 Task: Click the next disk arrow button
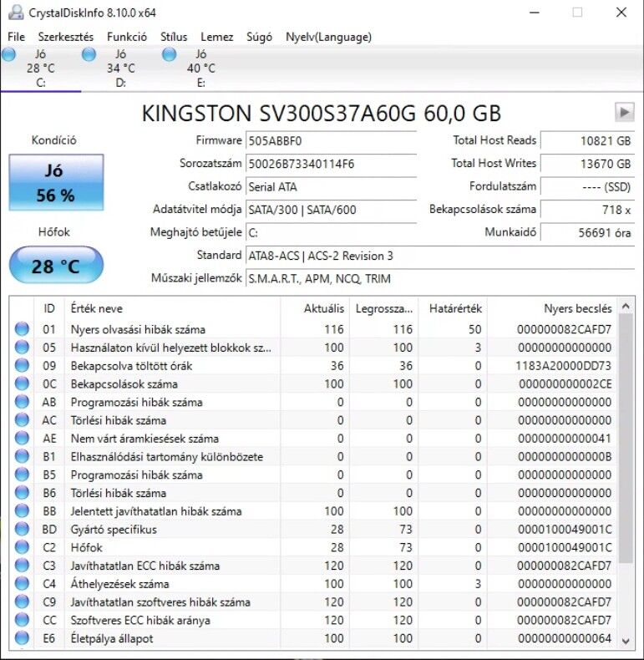pyautogui.click(x=624, y=113)
